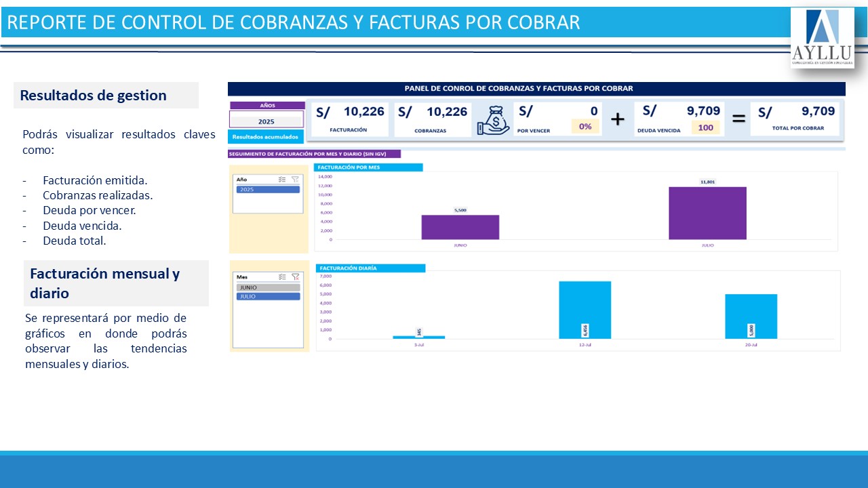Clear the filter in Año slicer
Screen dimensions: 868x488
[295, 180]
